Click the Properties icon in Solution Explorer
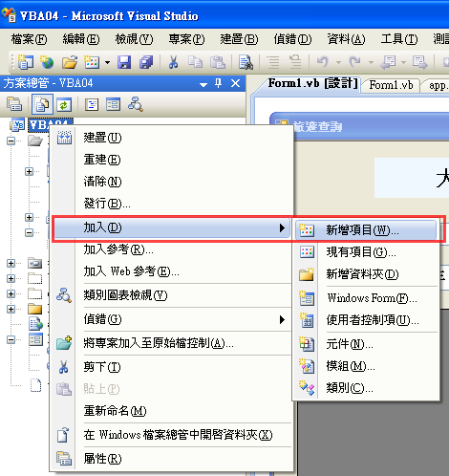Image resolution: width=449 pixels, height=476 pixels. click(x=14, y=104)
